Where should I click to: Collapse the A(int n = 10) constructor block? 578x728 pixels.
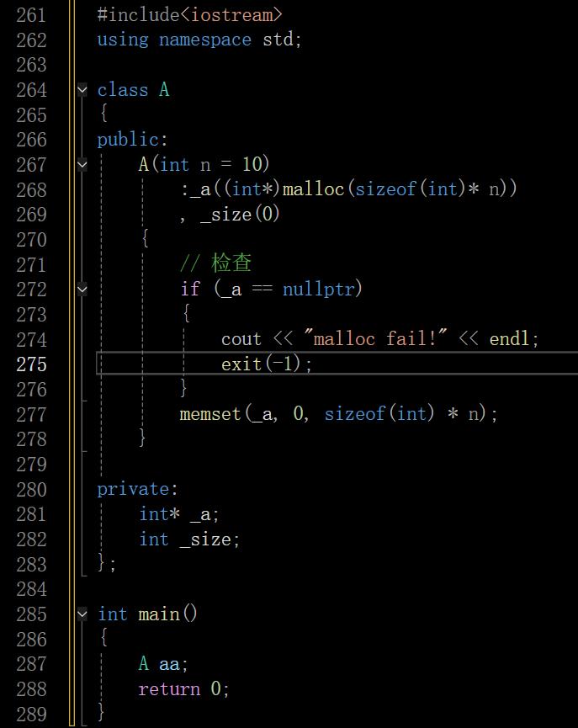point(82,164)
